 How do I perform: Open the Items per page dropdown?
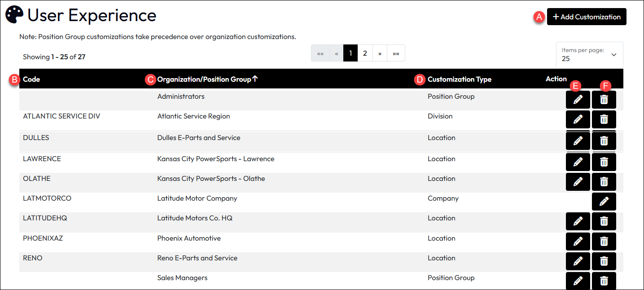point(589,55)
